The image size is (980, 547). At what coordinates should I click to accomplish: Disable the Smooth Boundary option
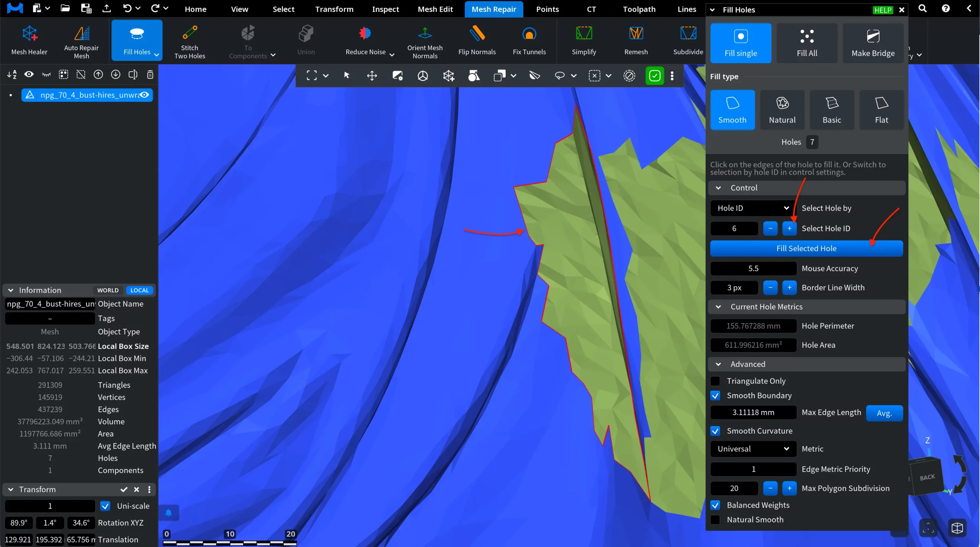tap(715, 395)
